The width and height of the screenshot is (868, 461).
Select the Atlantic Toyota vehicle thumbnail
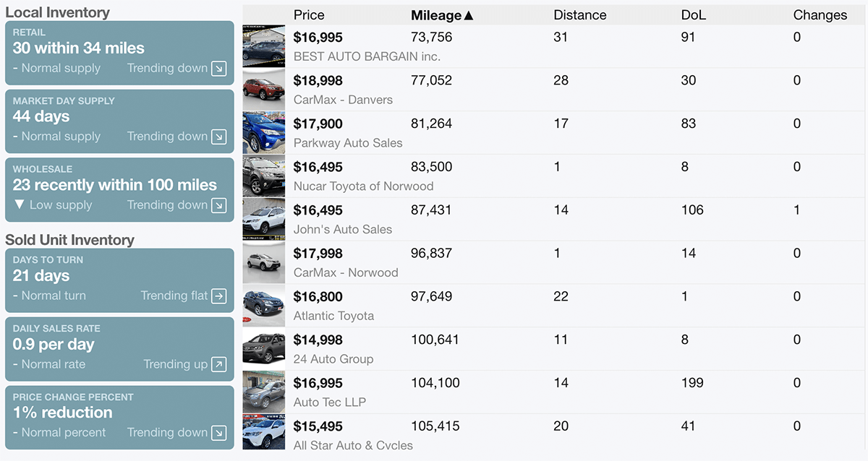click(x=264, y=306)
